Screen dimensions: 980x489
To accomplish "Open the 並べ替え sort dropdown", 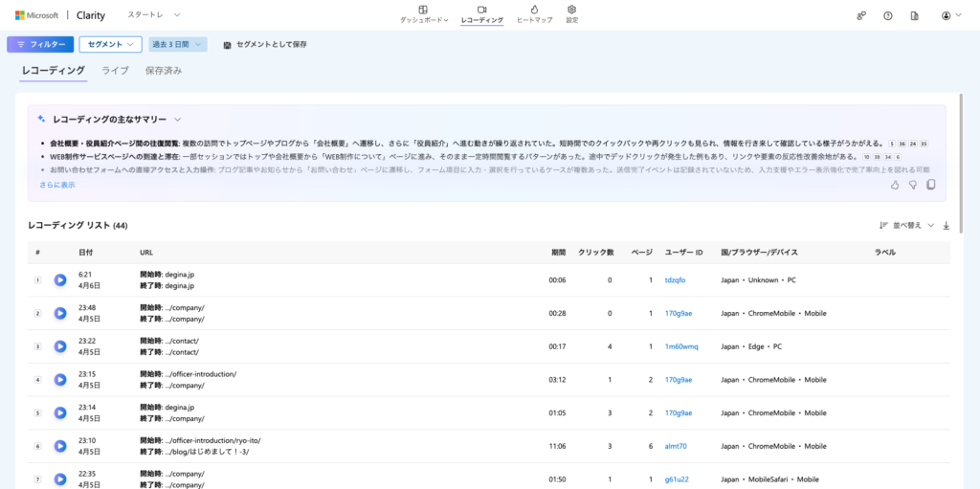I will tap(906, 226).
